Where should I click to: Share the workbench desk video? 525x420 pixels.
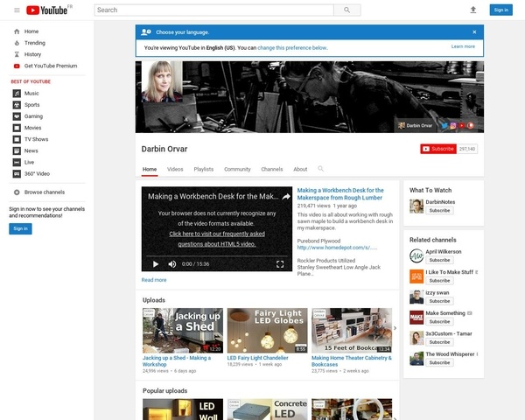(285, 197)
